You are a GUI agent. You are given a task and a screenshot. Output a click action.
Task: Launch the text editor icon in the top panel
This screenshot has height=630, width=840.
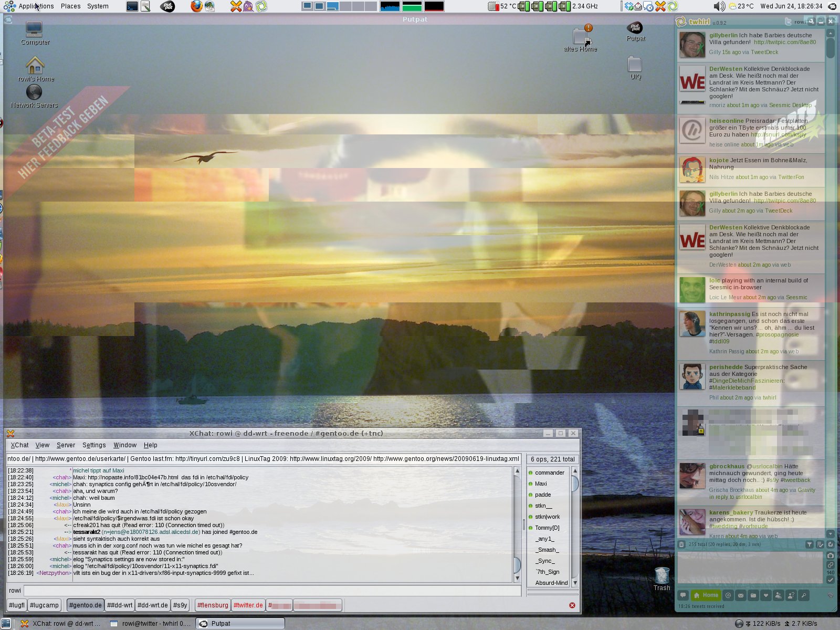pyautogui.click(x=145, y=6)
